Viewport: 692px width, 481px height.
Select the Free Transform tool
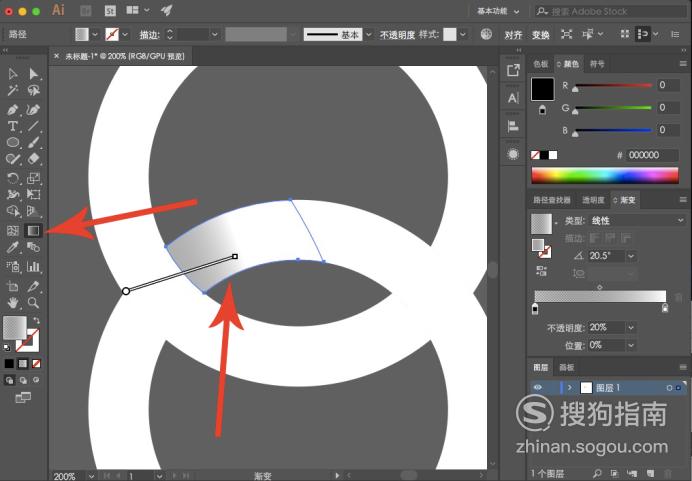coord(34,195)
